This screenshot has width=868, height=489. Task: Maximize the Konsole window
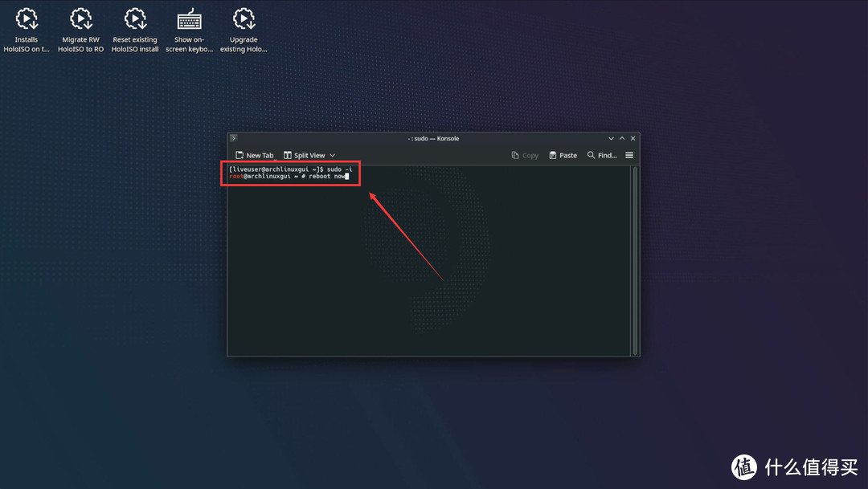point(622,138)
